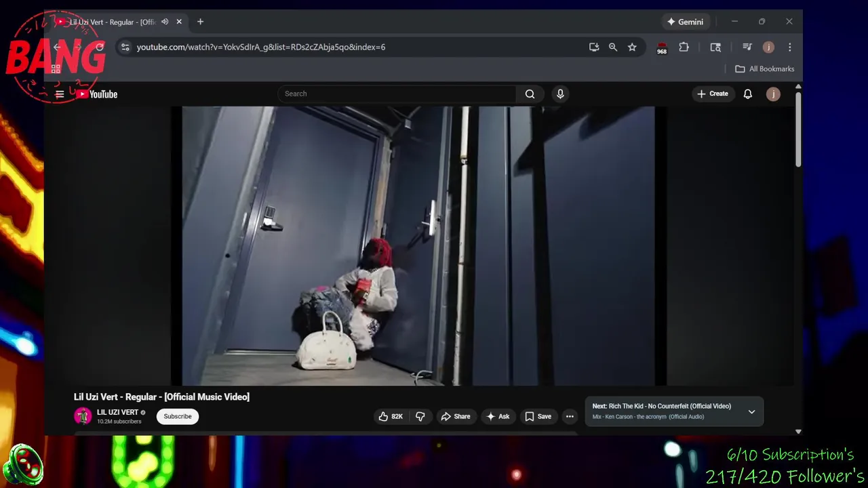Viewport: 868px width, 488px height.
Task: Dislike the video
Action: coord(420,416)
